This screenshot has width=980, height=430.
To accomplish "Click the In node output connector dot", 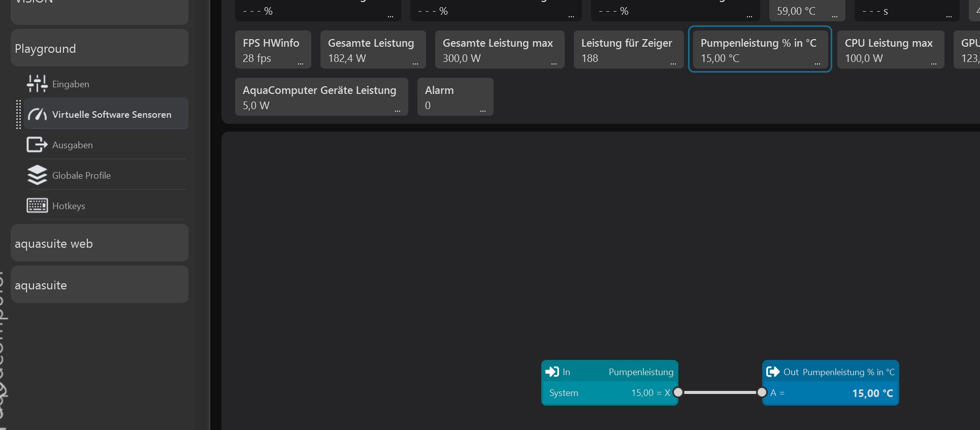I will point(678,392).
